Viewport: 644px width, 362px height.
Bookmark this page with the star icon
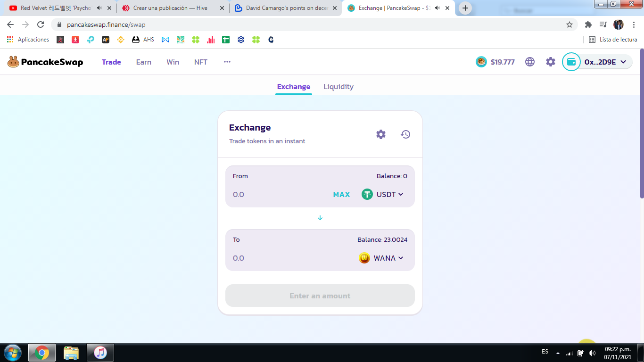click(x=570, y=25)
